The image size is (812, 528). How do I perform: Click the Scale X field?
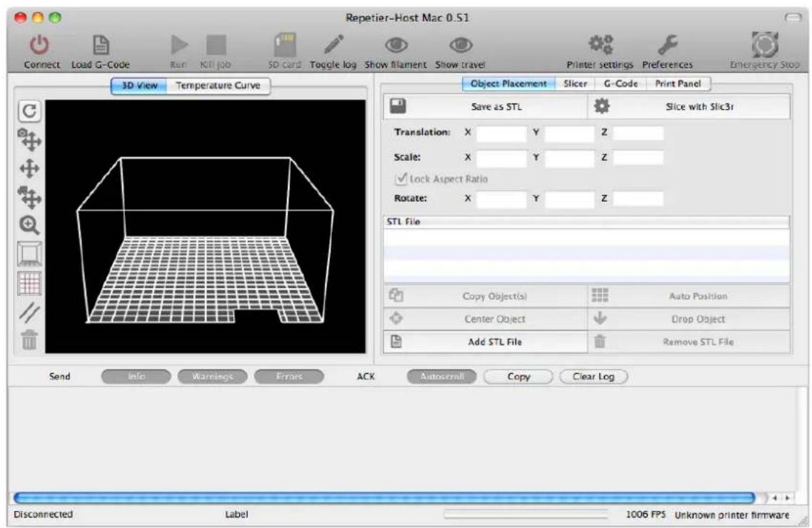click(x=501, y=158)
